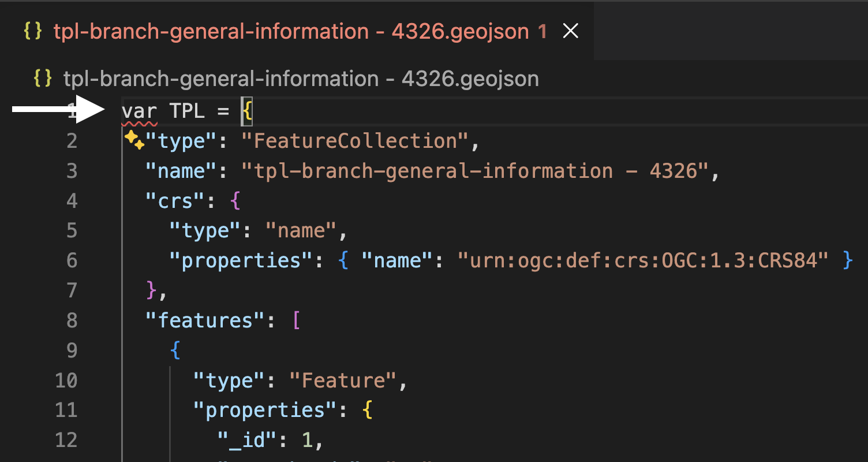The height and width of the screenshot is (462, 868).
Task: Click the sparkle AI icon on line 2
Action: click(x=134, y=140)
